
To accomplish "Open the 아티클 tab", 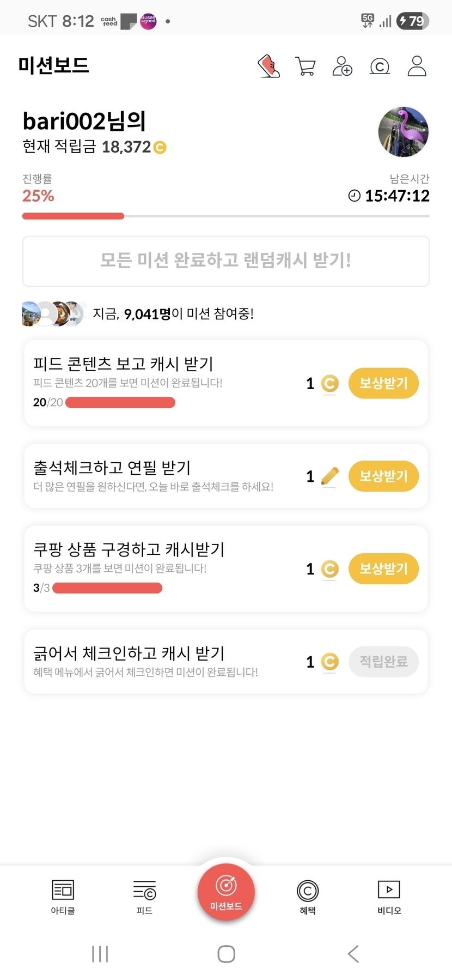I will 63,897.
